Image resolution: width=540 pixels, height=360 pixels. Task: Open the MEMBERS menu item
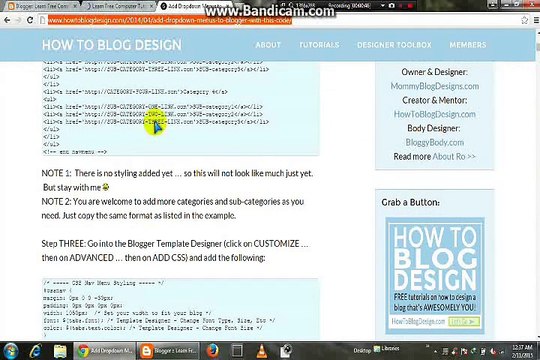pos(468,45)
